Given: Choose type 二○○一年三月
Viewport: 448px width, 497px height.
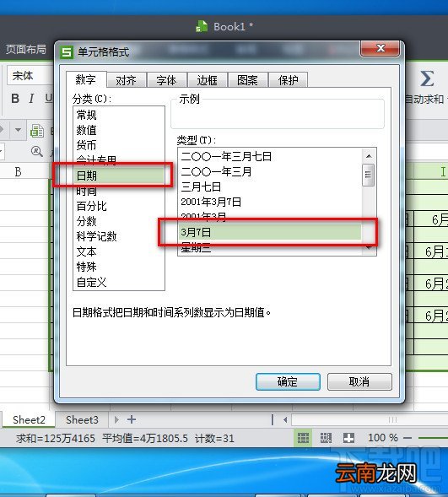Looking at the screenshot, I should tap(270, 171).
